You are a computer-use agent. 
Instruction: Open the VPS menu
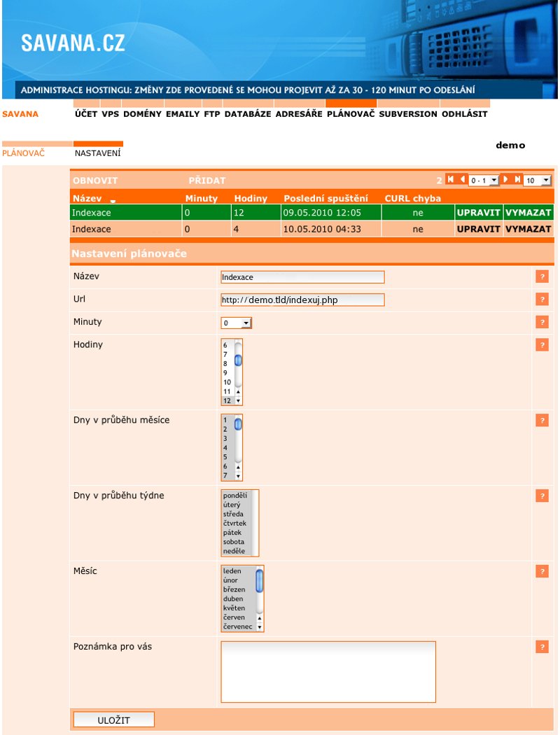[x=111, y=114]
